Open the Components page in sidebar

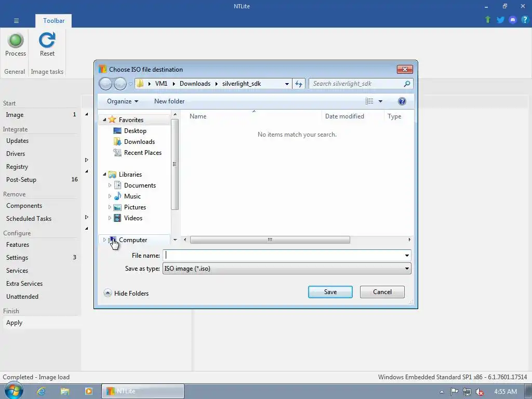24,206
